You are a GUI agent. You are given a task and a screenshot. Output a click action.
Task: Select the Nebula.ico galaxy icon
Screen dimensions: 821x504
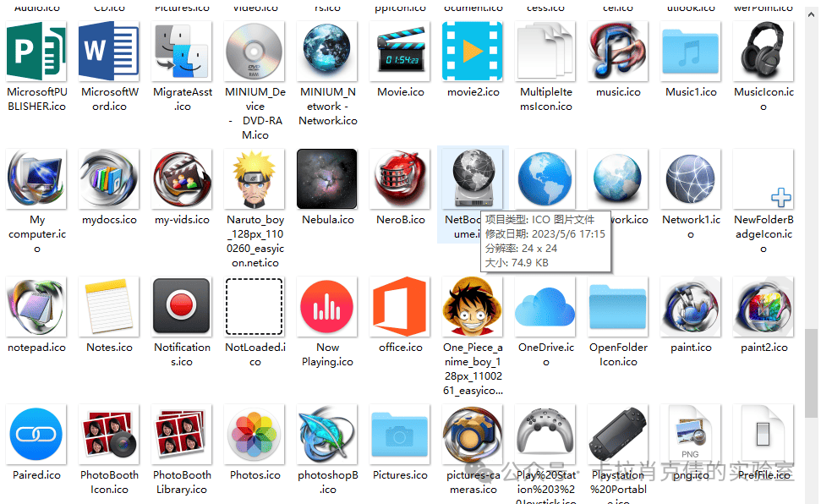(x=326, y=178)
